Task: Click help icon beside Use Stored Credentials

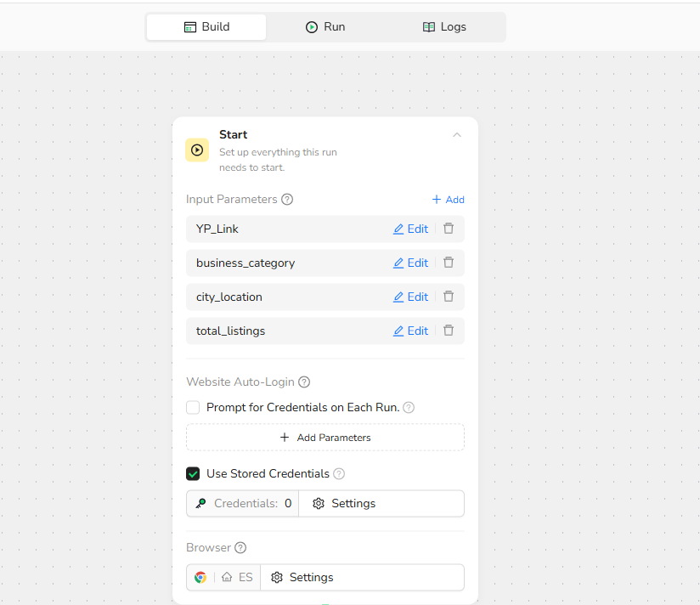Action: click(x=339, y=474)
